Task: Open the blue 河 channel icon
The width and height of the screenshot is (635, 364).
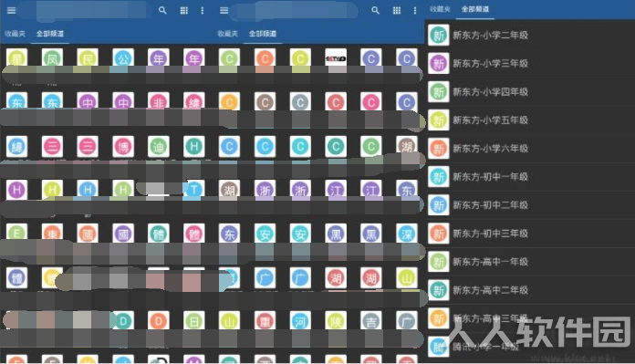Action: coord(300,321)
